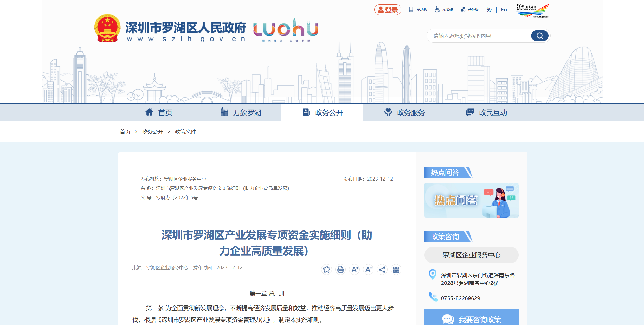Click the A+ icon to enlarge text
The image size is (644, 325).
354,270
